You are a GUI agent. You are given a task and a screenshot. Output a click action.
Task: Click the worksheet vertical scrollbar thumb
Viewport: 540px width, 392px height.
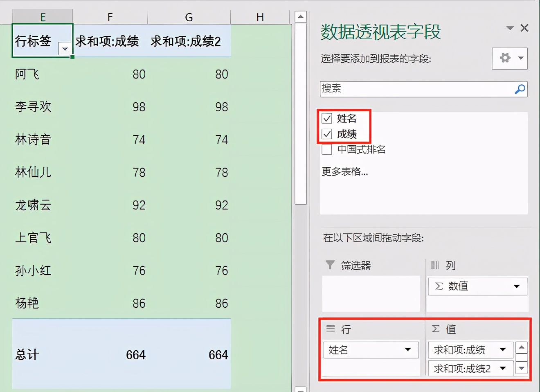[x=301, y=113]
